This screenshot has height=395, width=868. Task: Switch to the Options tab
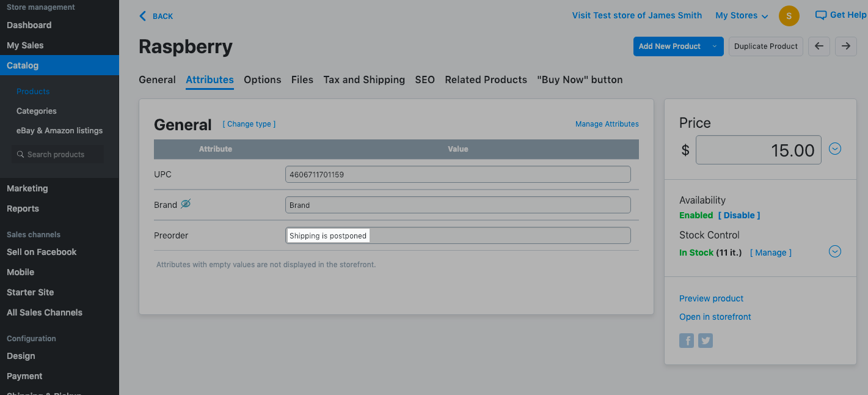tap(262, 79)
